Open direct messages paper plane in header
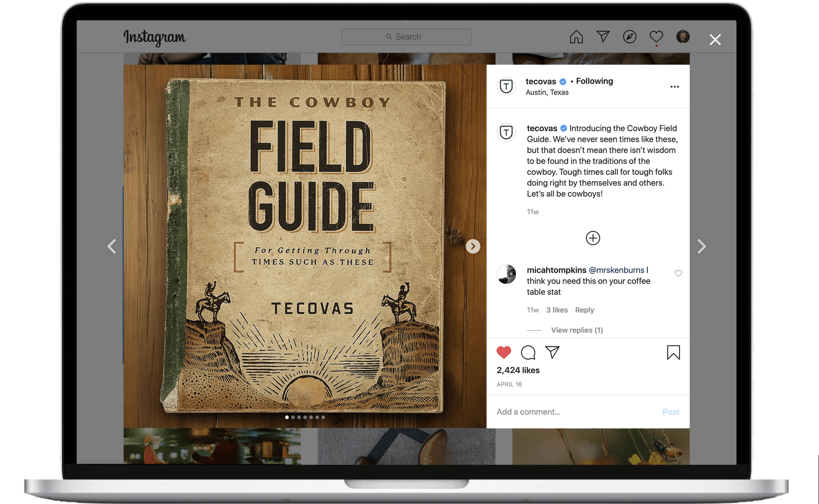The width and height of the screenshot is (819, 504). (x=603, y=37)
